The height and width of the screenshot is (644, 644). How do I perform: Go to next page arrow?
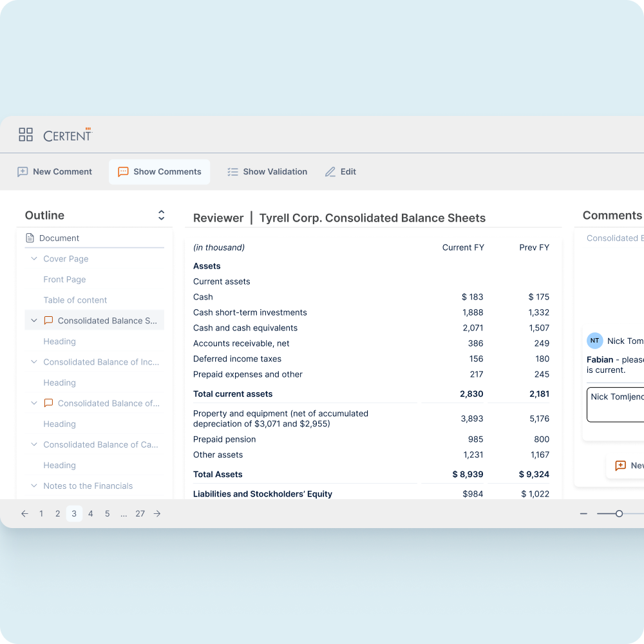pyautogui.click(x=157, y=514)
